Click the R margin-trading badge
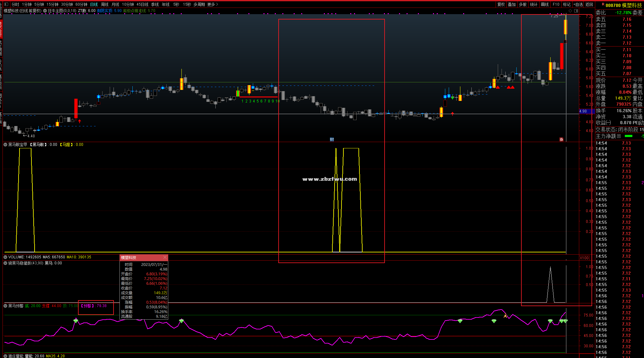Viewport: 644px width, 358px height. tap(603, 4)
